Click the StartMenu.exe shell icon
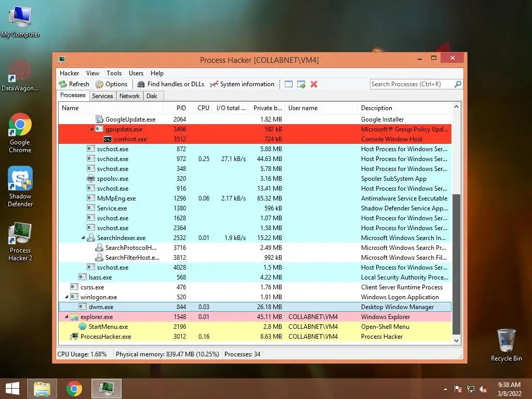 83,326
